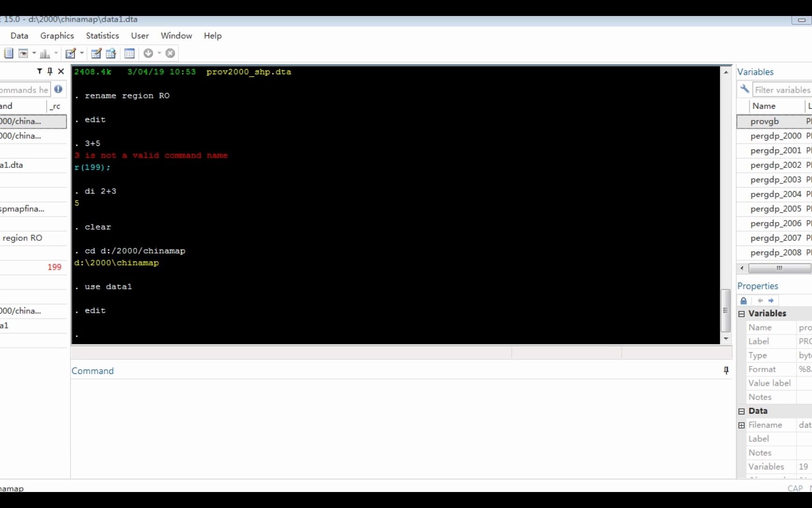This screenshot has height=508, width=812.
Task: Click Variables list scroll left arrow
Action: (x=742, y=268)
